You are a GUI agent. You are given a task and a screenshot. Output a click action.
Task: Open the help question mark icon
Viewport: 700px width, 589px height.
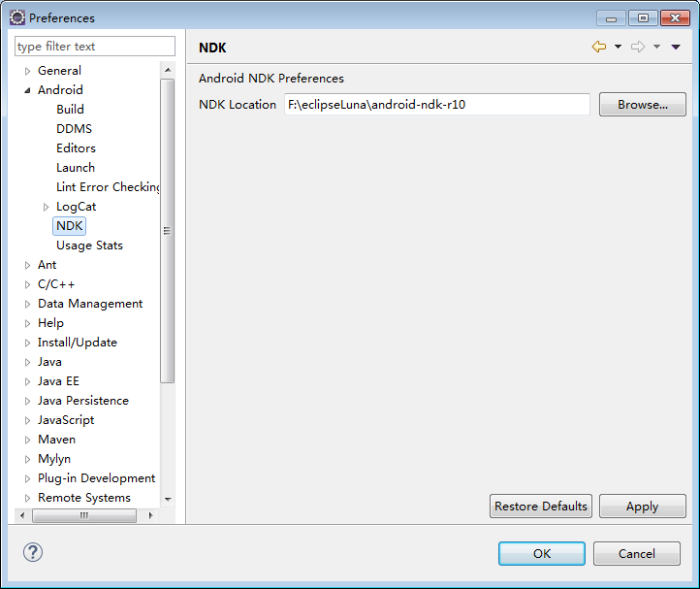click(33, 552)
